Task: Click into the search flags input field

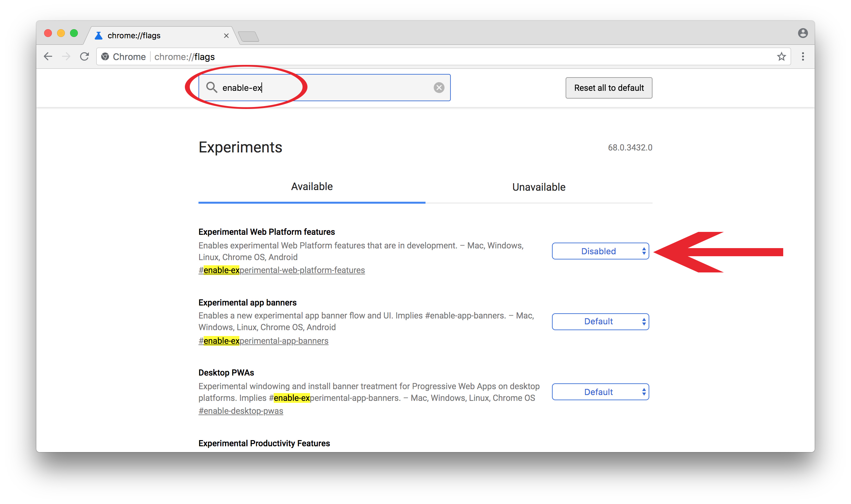Action: click(x=324, y=88)
